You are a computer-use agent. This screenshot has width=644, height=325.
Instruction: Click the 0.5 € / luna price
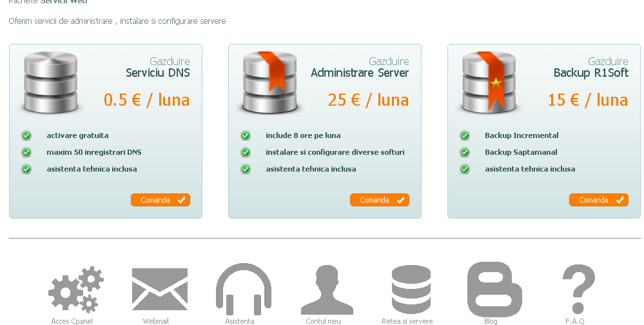146,100
